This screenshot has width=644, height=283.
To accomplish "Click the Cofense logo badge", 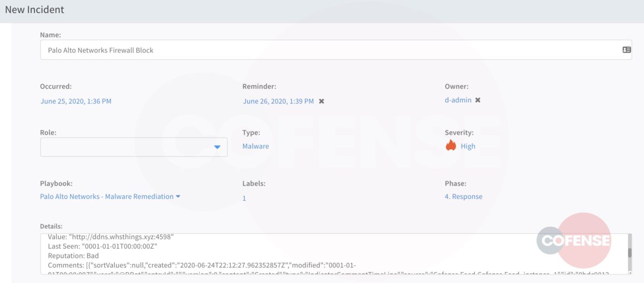I will (x=575, y=241).
